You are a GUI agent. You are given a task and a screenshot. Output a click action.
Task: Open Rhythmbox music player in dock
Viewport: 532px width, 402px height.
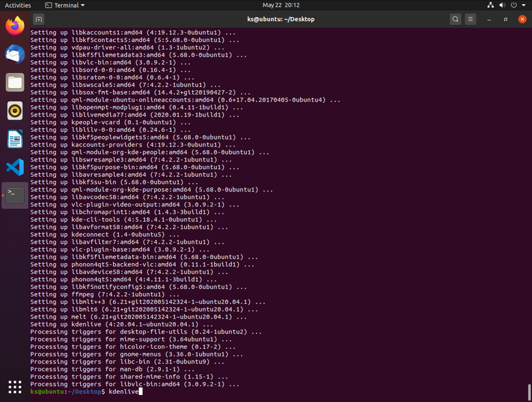tap(15, 111)
